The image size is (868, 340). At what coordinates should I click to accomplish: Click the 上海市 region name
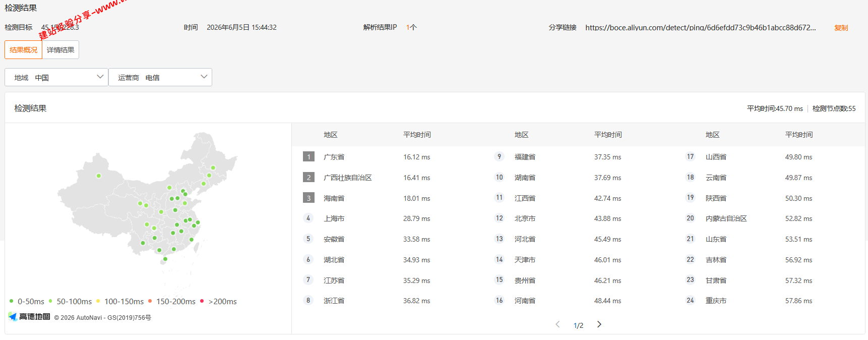334,218
